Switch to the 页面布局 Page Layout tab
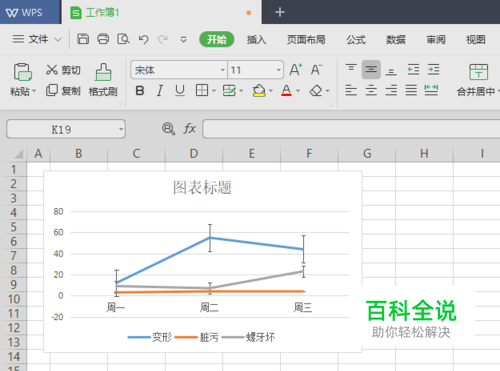 [x=306, y=40]
